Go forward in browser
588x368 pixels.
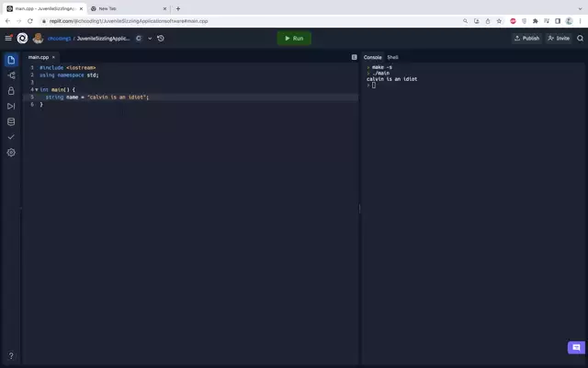pos(18,21)
